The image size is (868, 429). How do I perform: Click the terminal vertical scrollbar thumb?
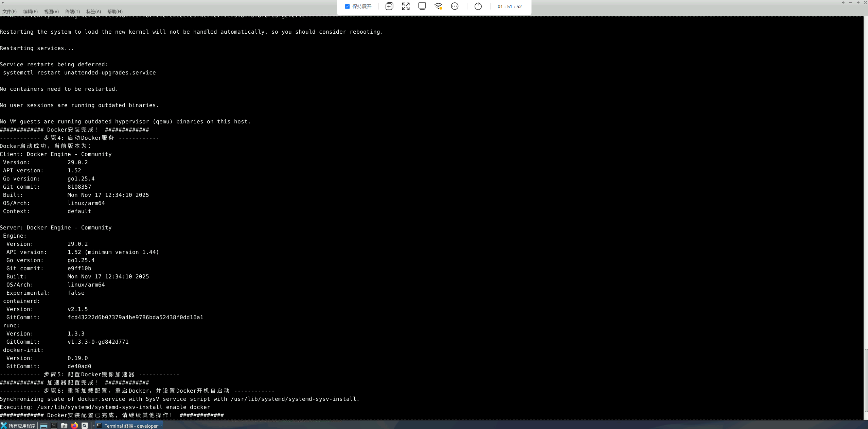pos(866,380)
